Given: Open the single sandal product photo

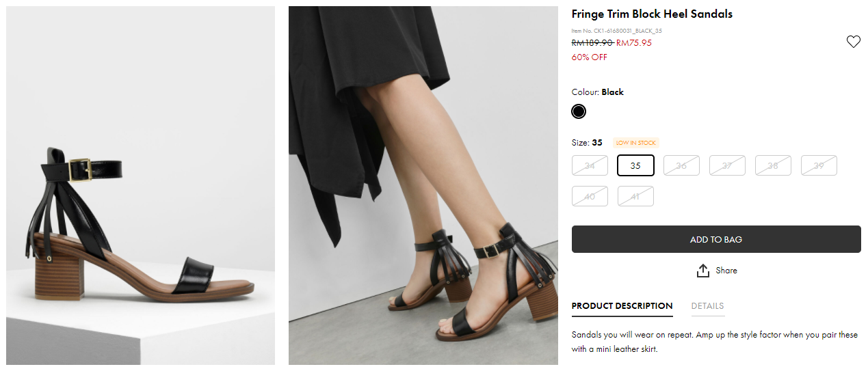Looking at the screenshot, I should tap(140, 185).
